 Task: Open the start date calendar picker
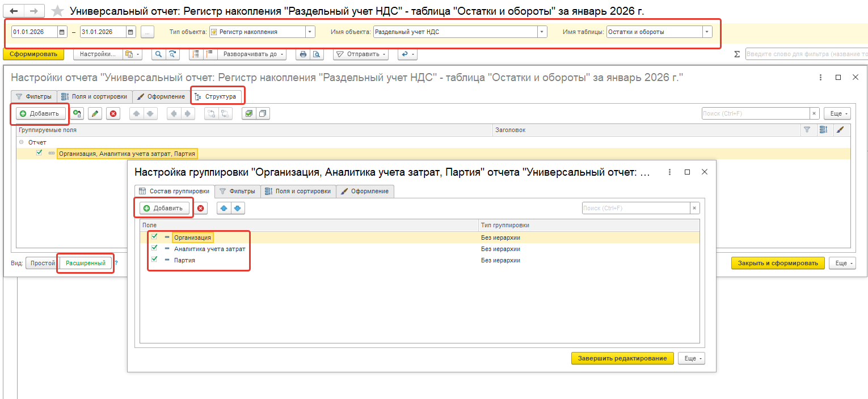(62, 32)
